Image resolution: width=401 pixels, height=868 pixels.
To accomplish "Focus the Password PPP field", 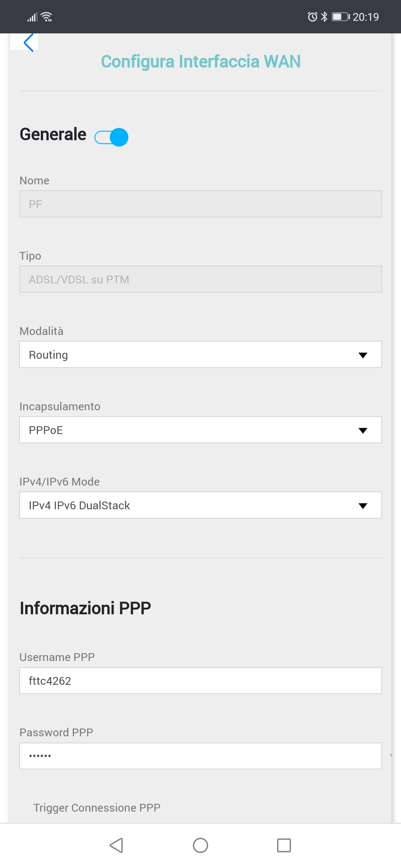I will pyautogui.click(x=200, y=756).
